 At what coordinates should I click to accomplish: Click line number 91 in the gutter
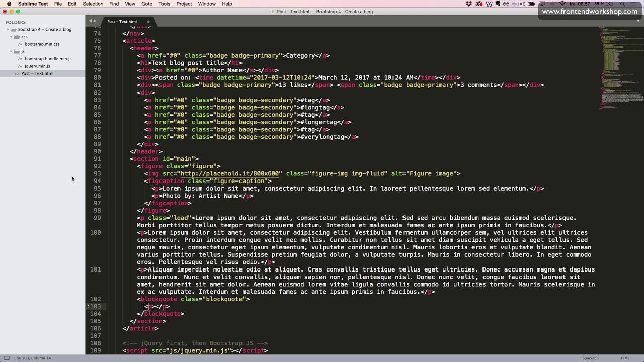pyautogui.click(x=97, y=159)
